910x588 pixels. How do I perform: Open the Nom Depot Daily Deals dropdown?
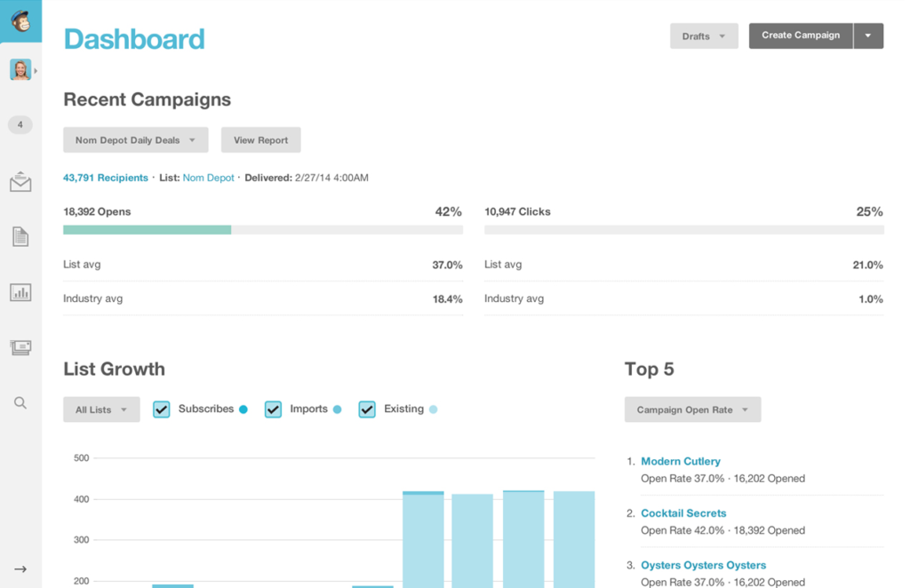point(135,139)
